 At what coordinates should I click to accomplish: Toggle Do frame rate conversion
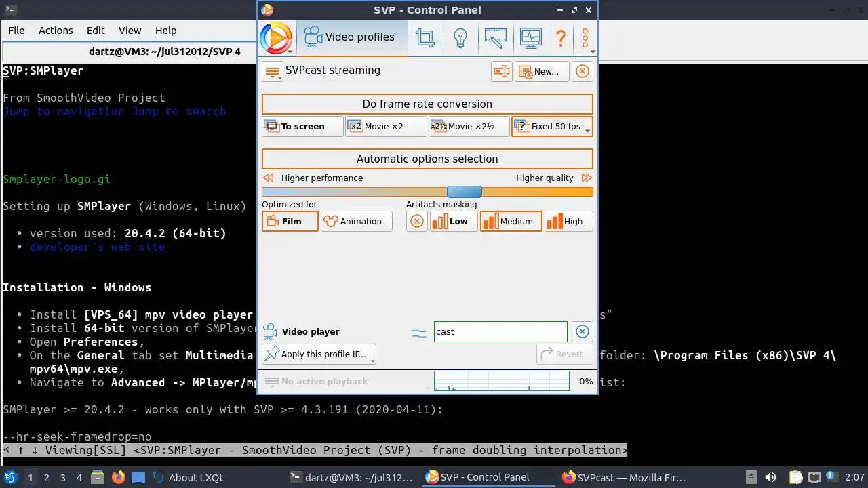427,104
